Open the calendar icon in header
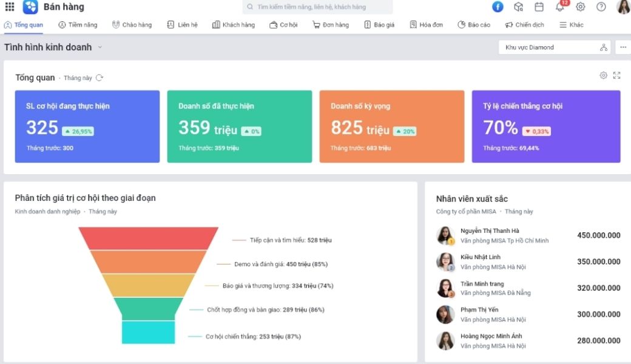 pos(539,7)
